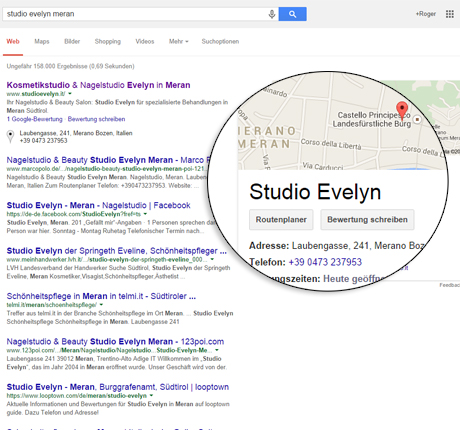The height and width of the screenshot is (430, 460).
Task: Open Nagelstudio & Beauty Studio Evelyn Meran 123poi.com result
Action: 115,341
